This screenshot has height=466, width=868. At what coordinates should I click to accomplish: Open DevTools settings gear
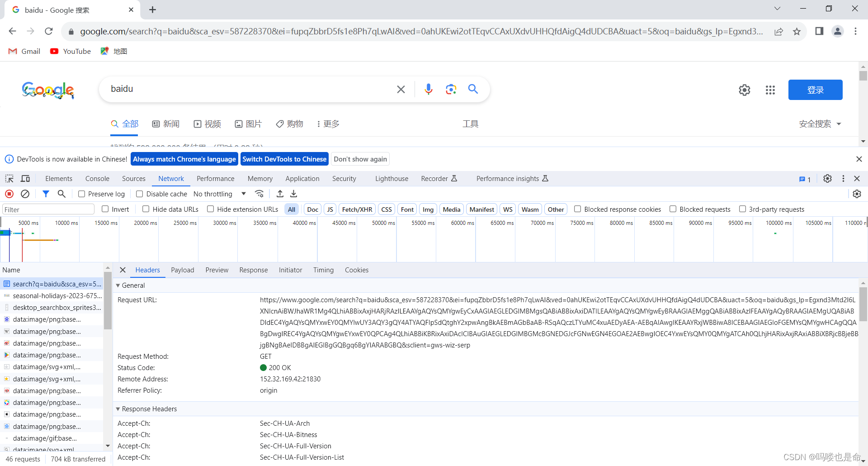pyautogui.click(x=827, y=179)
